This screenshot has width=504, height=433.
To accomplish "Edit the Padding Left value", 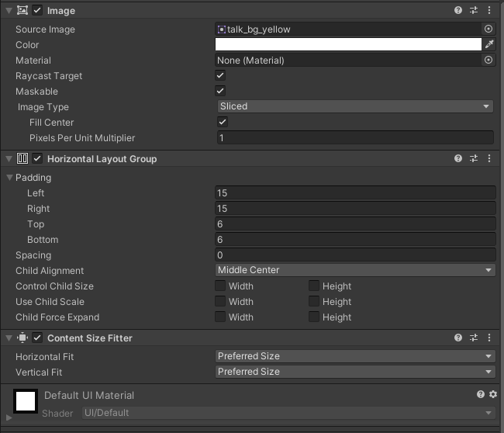I will tap(355, 192).
